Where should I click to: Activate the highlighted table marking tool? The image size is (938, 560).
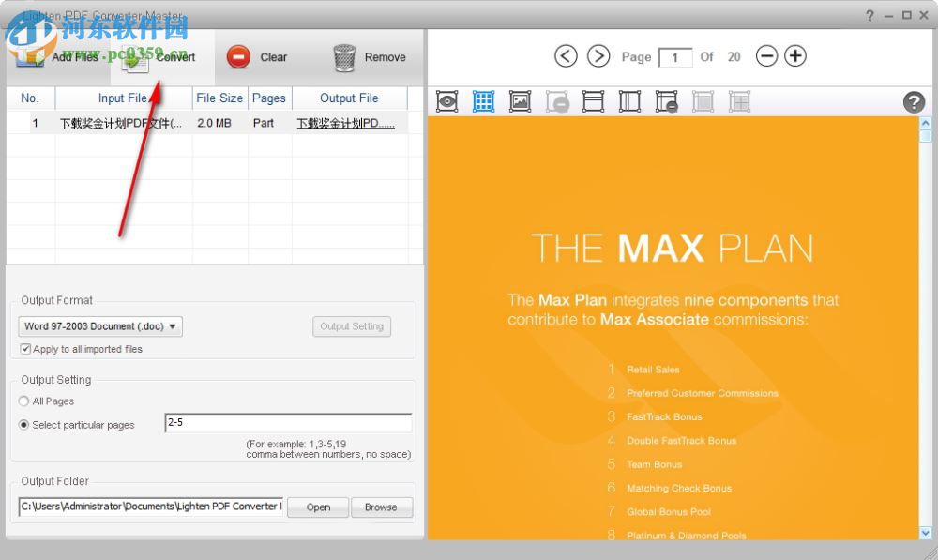click(483, 101)
